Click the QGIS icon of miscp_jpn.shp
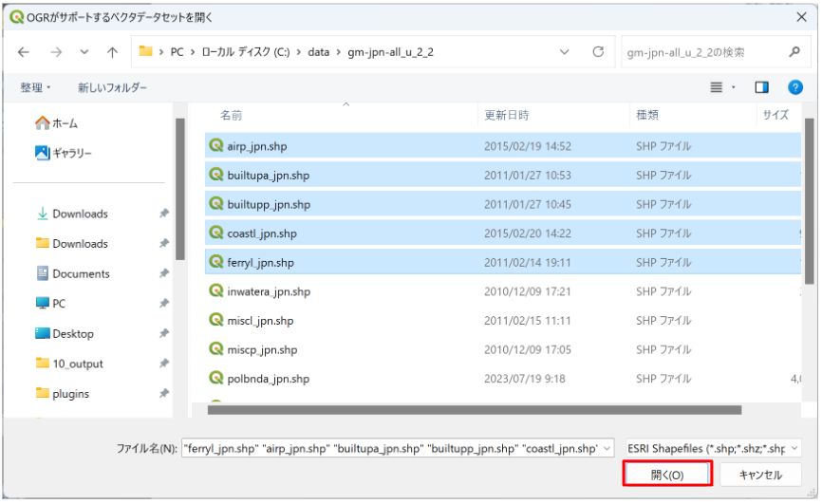 tap(216, 348)
